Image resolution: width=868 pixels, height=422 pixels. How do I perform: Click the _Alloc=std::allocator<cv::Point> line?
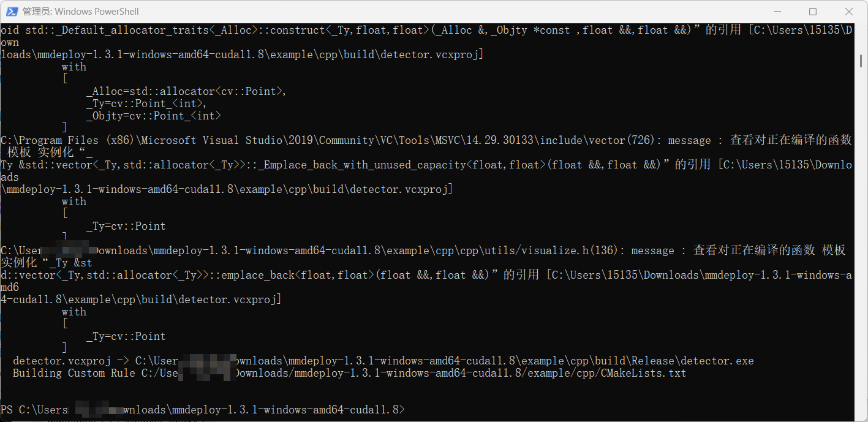(x=186, y=91)
